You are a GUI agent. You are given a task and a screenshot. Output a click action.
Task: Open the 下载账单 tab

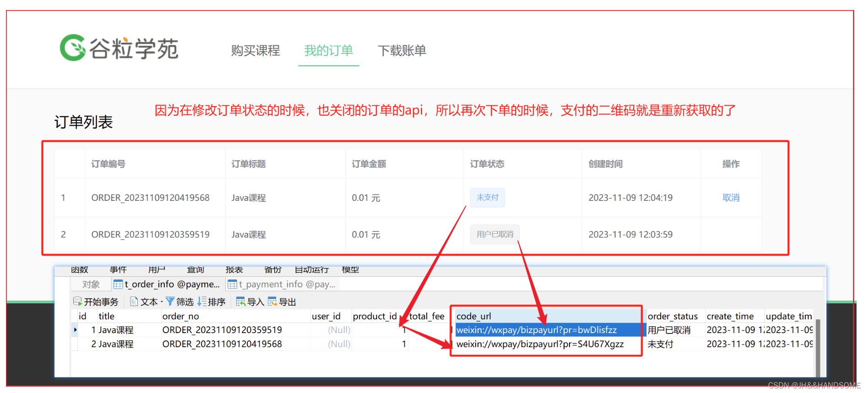coord(402,50)
